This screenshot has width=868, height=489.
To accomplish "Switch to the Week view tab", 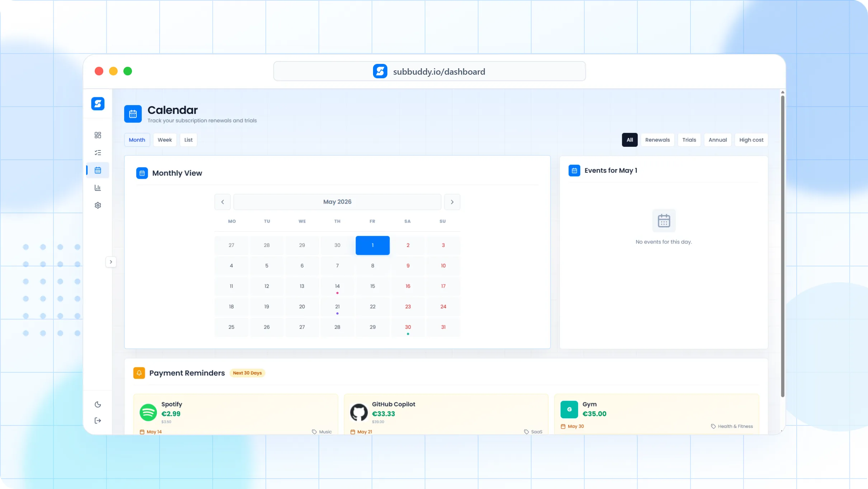I will click(165, 140).
